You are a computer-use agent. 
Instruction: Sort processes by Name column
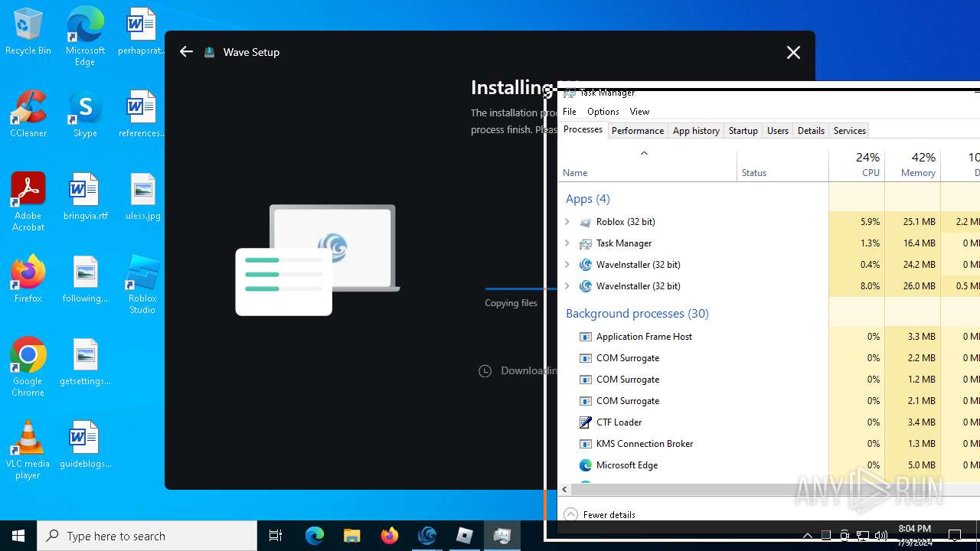(648, 165)
